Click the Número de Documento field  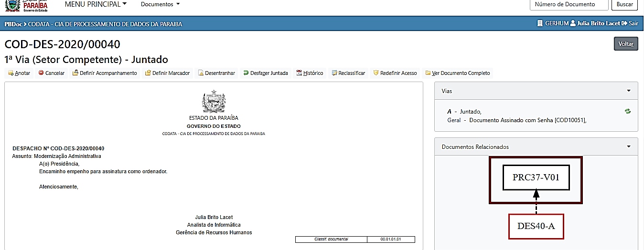569,4
